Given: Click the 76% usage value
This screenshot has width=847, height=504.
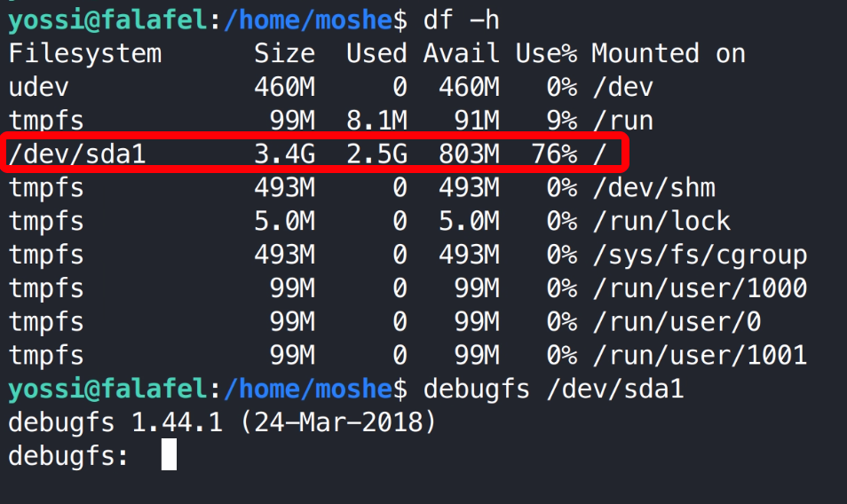Looking at the screenshot, I should click(x=554, y=154).
